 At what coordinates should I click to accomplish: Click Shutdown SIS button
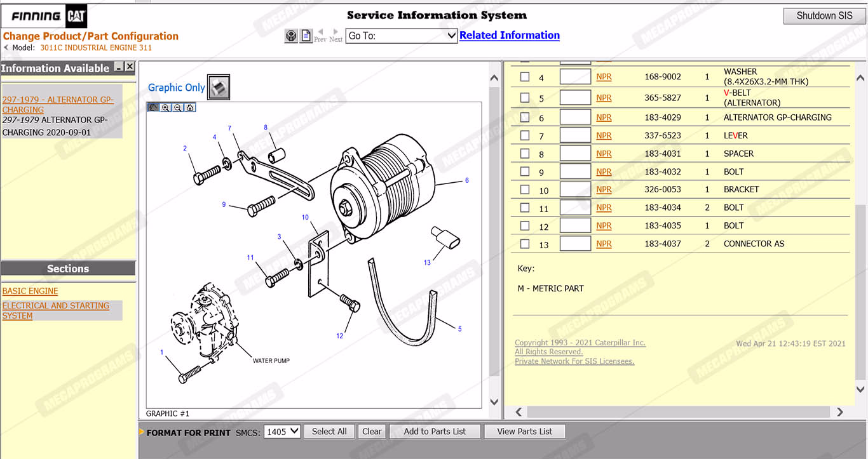click(x=824, y=16)
